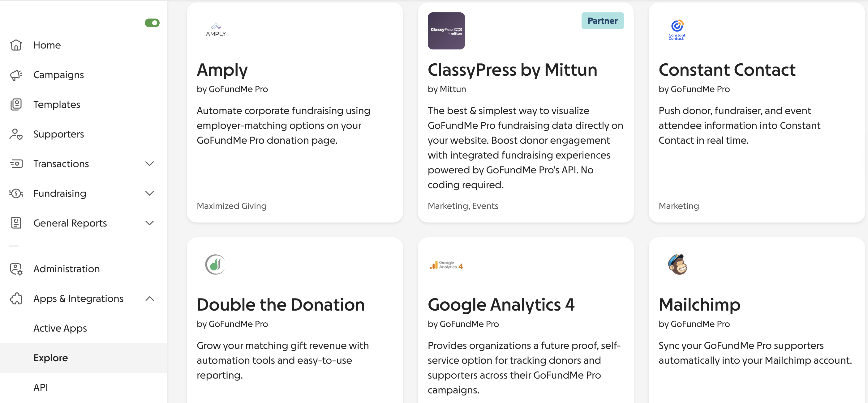Click the Templates icon in sidebar
This screenshot has height=403, width=868.
16,104
